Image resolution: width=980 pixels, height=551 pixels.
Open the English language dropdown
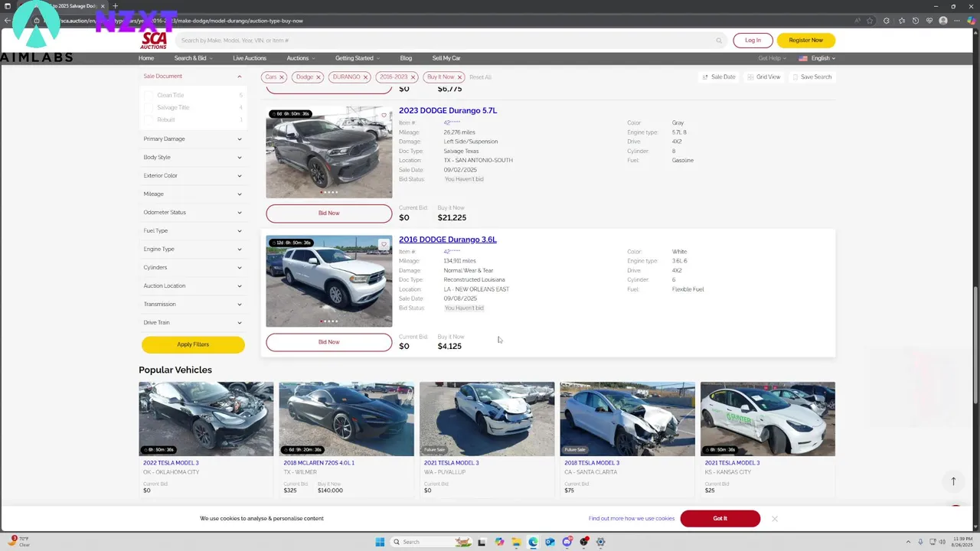point(817,58)
